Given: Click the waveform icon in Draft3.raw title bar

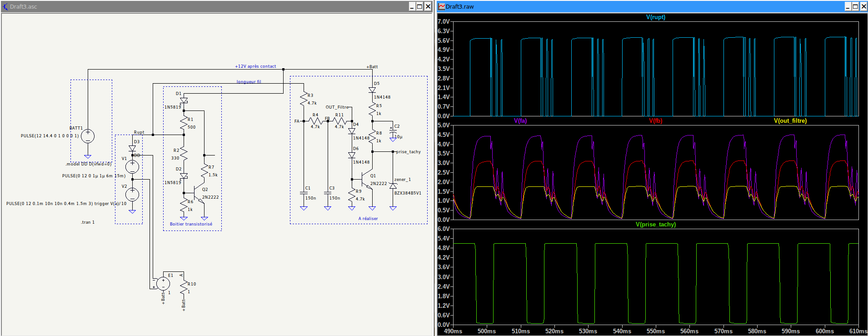Looking at the screenshot, I should click(x=441, y=7).
